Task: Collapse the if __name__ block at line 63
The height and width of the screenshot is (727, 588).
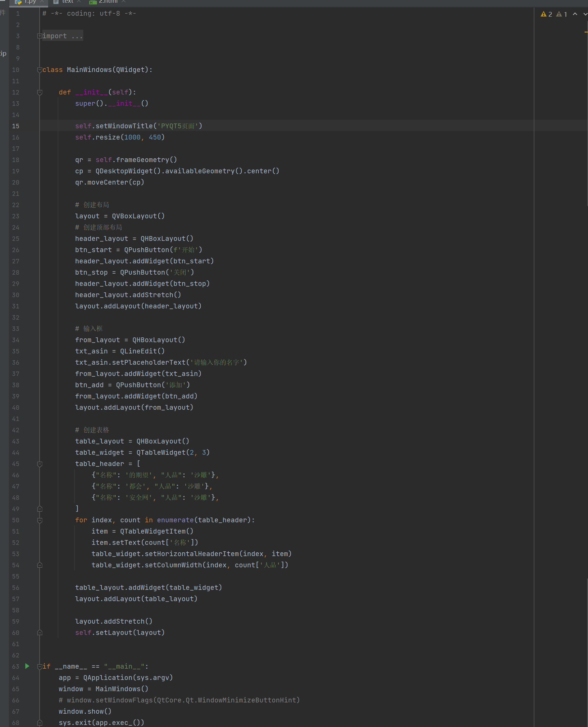Action: (x=40, y=667)
